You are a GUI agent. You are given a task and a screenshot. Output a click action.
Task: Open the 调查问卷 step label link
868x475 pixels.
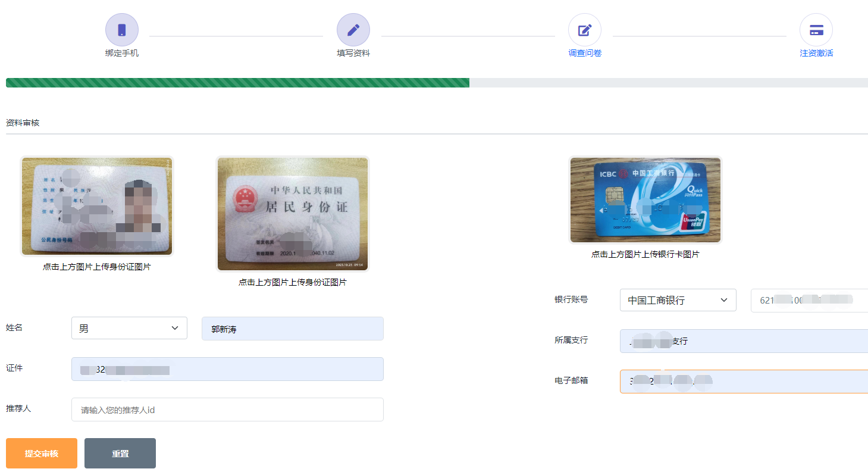(585, 54)
